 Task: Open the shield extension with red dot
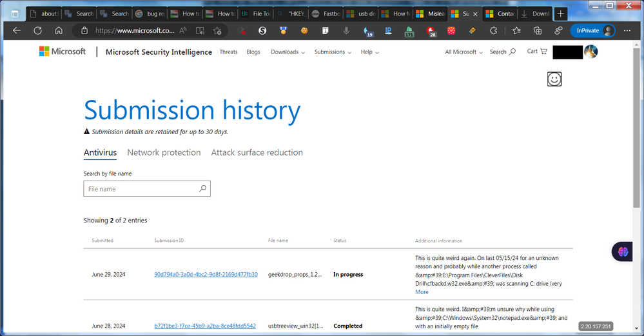(242, 30)
